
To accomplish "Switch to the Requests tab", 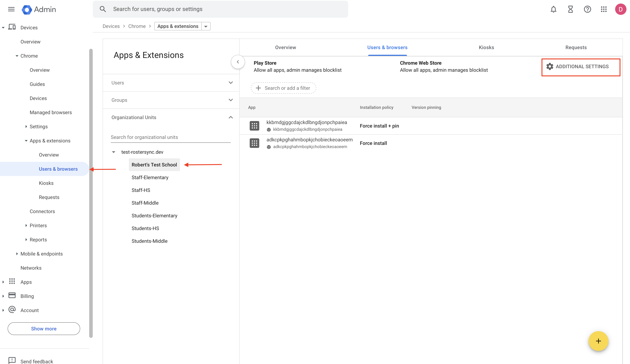I will pyautogui.click(x=576, y=47).
